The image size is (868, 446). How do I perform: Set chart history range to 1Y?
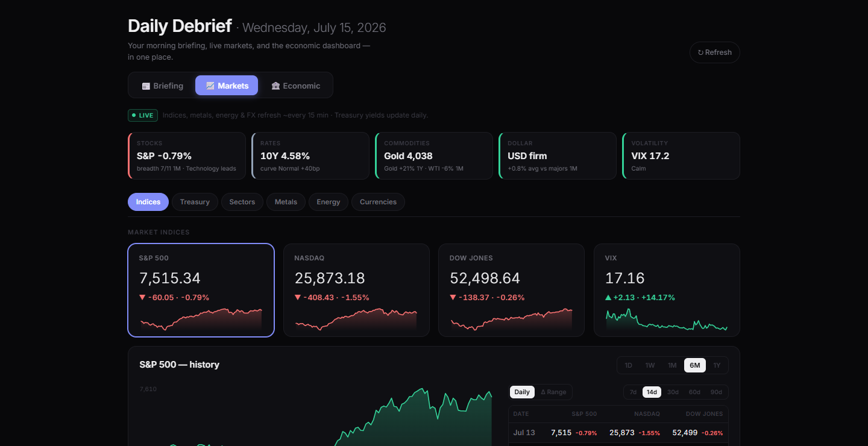click(x=717, y=365)
